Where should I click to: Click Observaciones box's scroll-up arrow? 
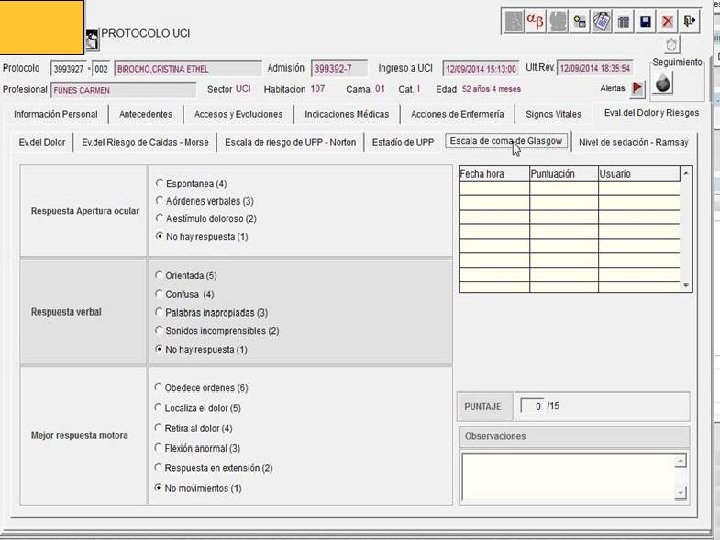[681, 461]
